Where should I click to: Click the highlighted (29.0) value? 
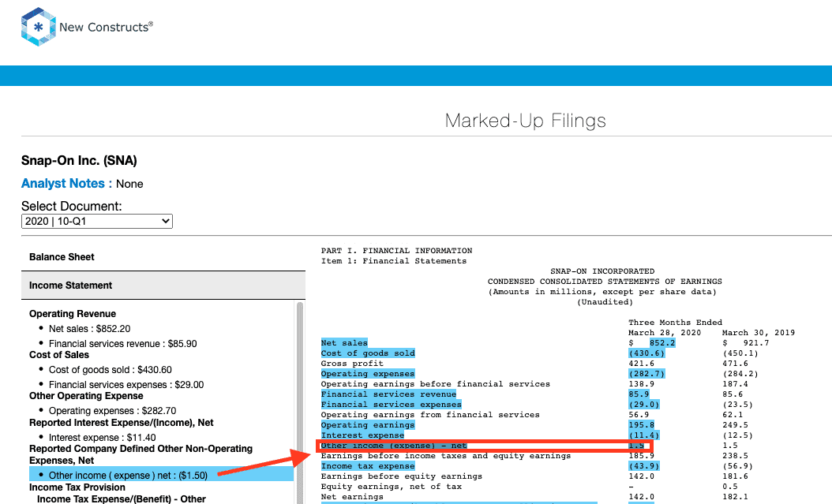643,405
